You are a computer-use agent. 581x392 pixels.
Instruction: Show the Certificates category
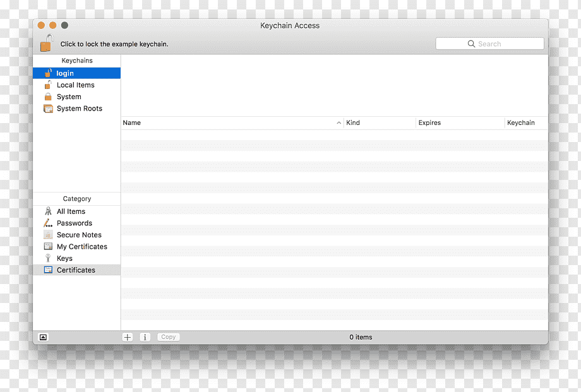click(76, 270)
